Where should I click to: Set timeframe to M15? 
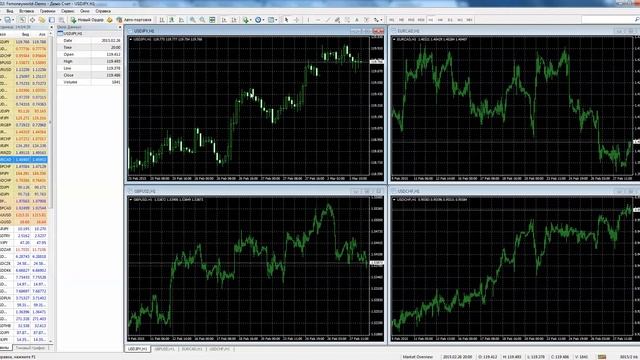pyautogui.click(x=411, y=20)
